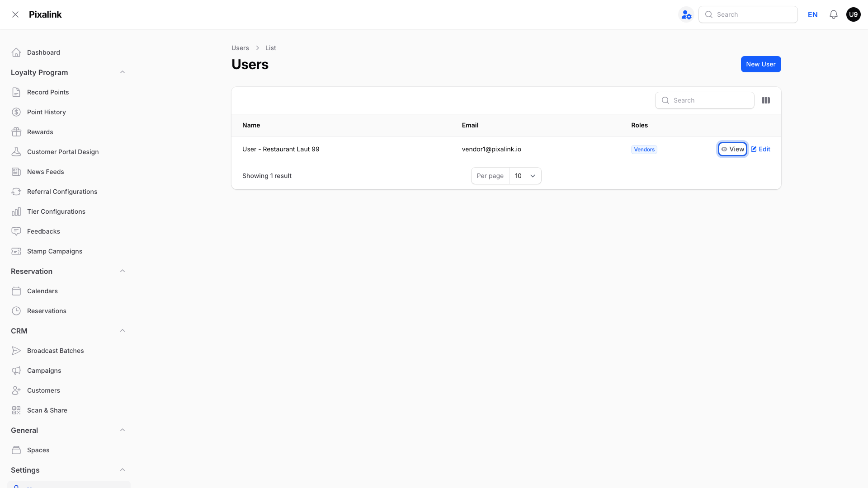This screenshot has height=488, width=868.
Task: Click the Record Points document icon
Action: (x=16, y=92)
